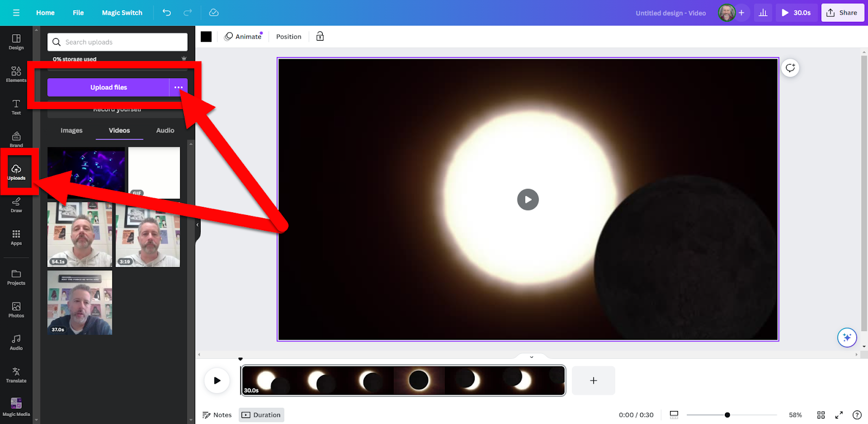Screen dimensions: 868x424
Task: Select the 37.0s uploaded video
Action: tap(80, 302)
